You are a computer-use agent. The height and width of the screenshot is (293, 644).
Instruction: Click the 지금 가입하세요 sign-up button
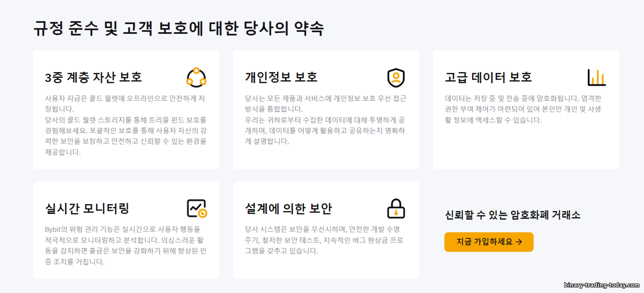pos(489,242)
